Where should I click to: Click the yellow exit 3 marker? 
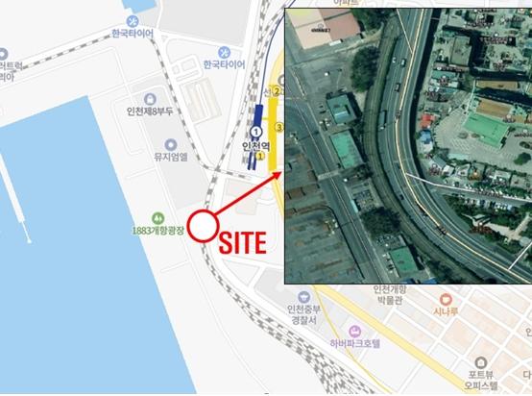coord(279,128)
